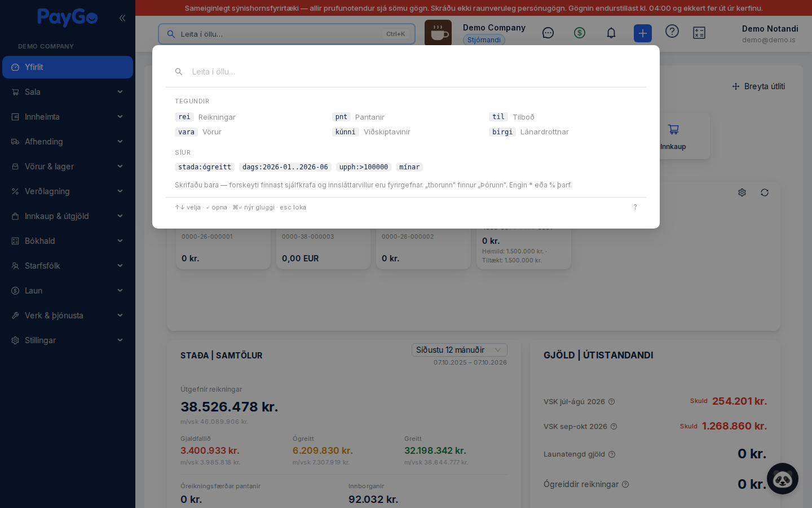This screenshot has width=812, height=508.
Task: Apply the stada:ógreitt filter chip
Action: pos(205,167)
